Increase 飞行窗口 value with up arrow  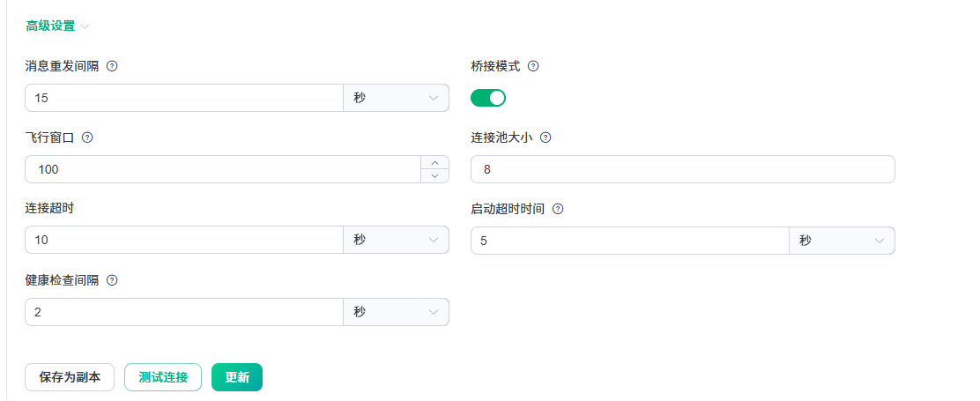[434, 162]
